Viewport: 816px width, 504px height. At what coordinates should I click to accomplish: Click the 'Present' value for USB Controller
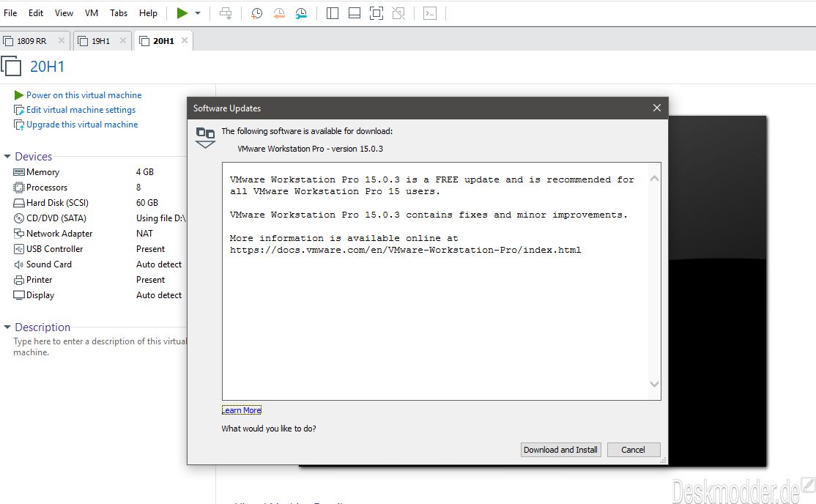(x=150, y=249)
